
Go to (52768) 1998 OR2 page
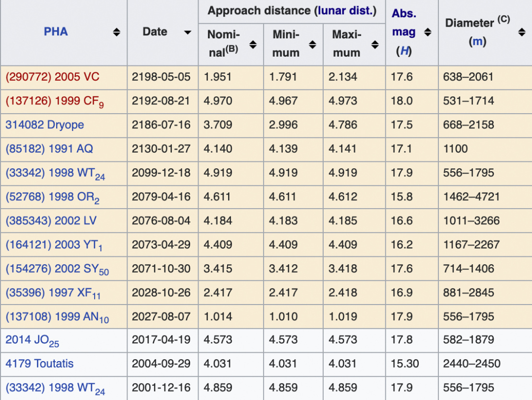[52, 197]
